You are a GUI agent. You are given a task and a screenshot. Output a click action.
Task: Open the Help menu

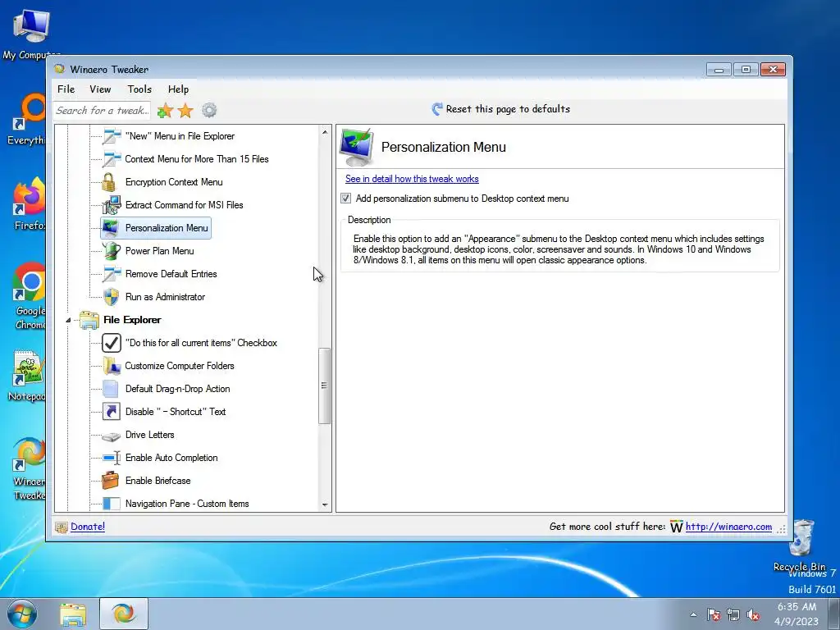point(178,89)
